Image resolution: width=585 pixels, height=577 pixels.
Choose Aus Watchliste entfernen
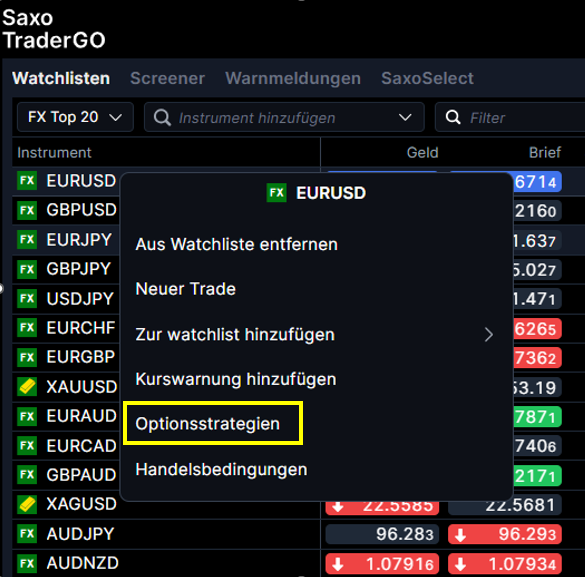coord(237,244)
